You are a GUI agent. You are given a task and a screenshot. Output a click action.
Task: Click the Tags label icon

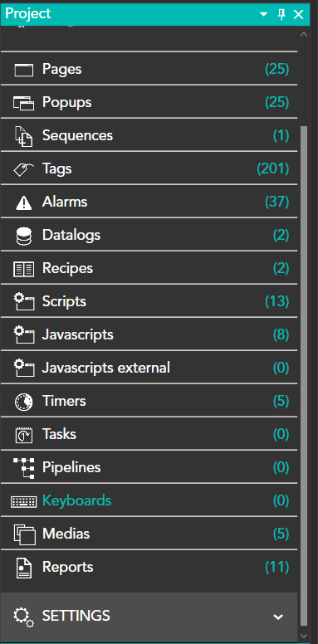point(23,169)
